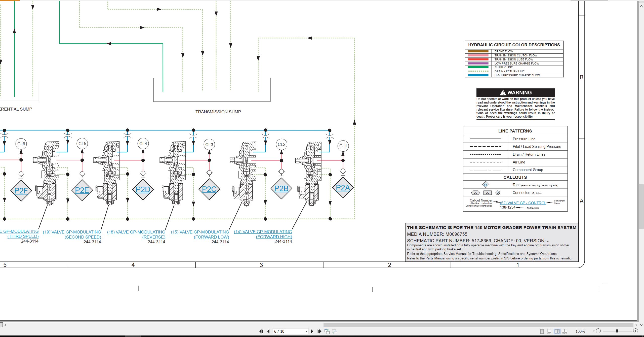Switch to continuous facing view
Screen dimensions: 644x337
point(565,331)
